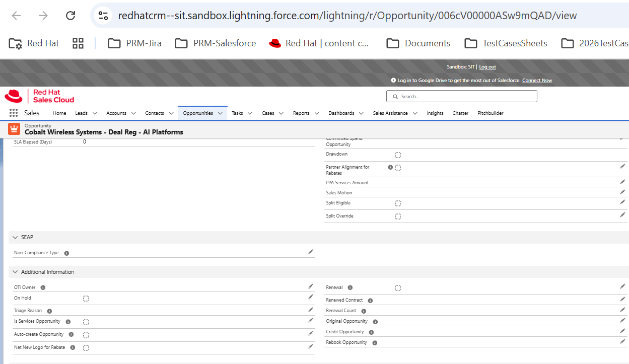The width and height of the screenshot is (629, 364).
Task: Open the Leads tab dropdown arrow
Action: [x=95, y=113]
